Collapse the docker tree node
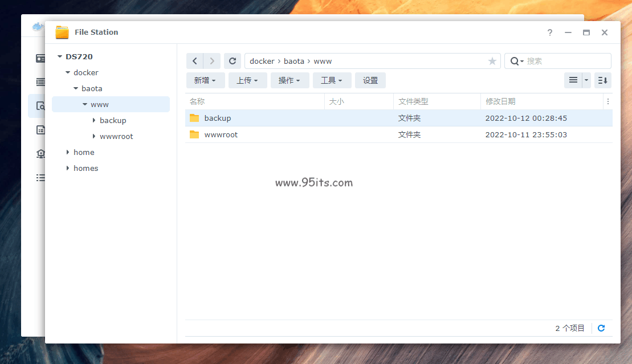Image resolution: width=632 pixels, height=364 pixels. (x=68, y=72)
